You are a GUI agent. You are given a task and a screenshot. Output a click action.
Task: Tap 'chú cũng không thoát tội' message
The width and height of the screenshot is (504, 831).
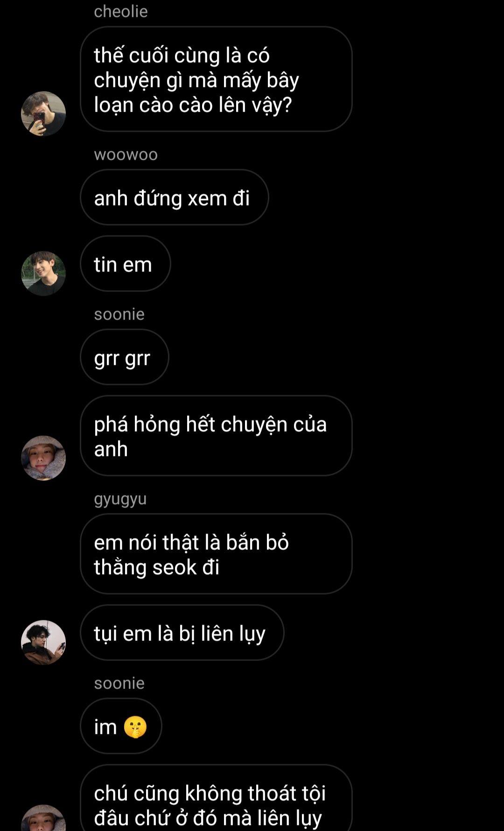tap(216, 799)
